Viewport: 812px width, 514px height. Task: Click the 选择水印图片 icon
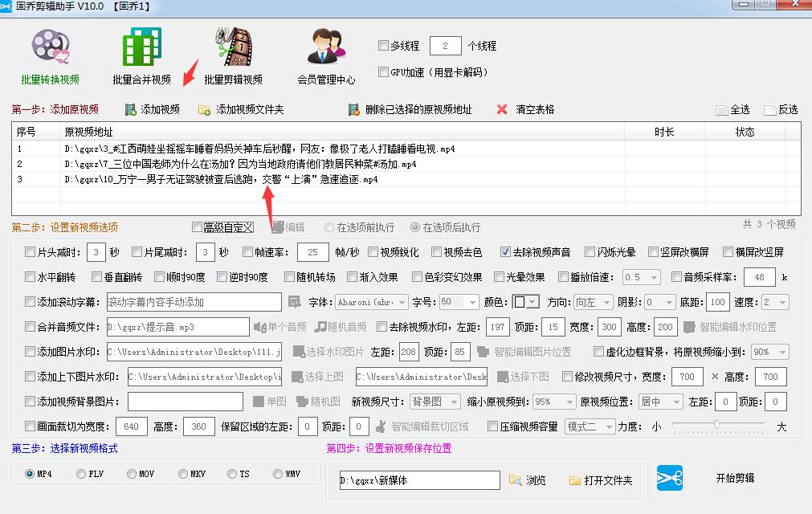coord(299,352)
